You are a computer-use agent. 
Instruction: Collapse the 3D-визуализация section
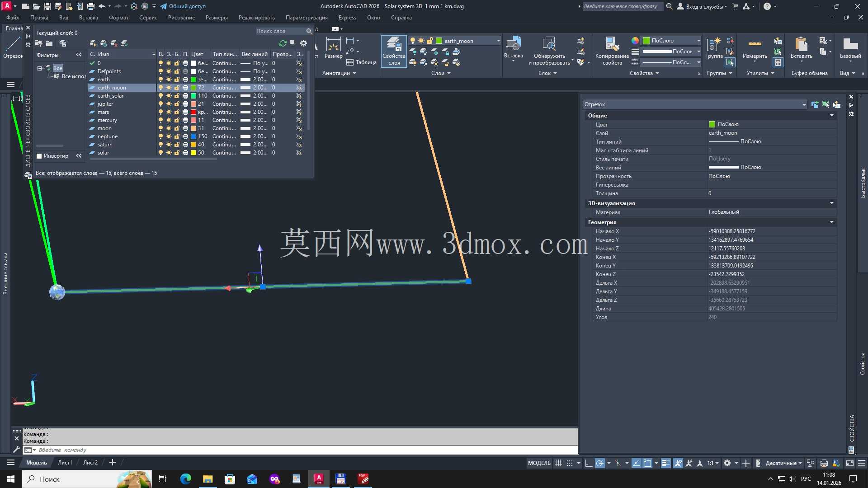point(831,203)
